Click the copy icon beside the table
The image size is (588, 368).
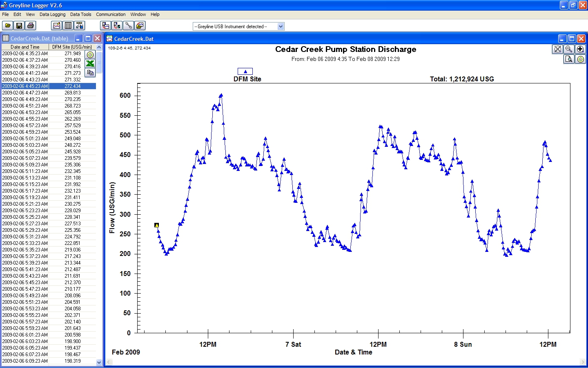coord(90,73)
